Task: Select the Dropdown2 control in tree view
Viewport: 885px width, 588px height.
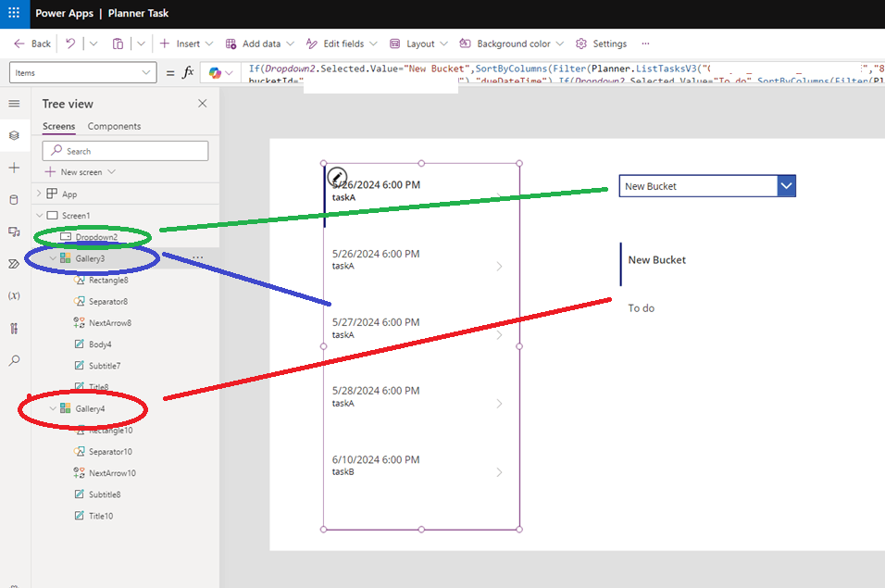Action: tap(99, 237)
